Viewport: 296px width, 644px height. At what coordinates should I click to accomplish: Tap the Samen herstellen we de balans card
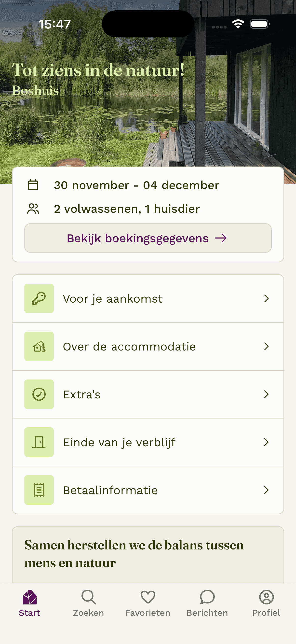148,554
